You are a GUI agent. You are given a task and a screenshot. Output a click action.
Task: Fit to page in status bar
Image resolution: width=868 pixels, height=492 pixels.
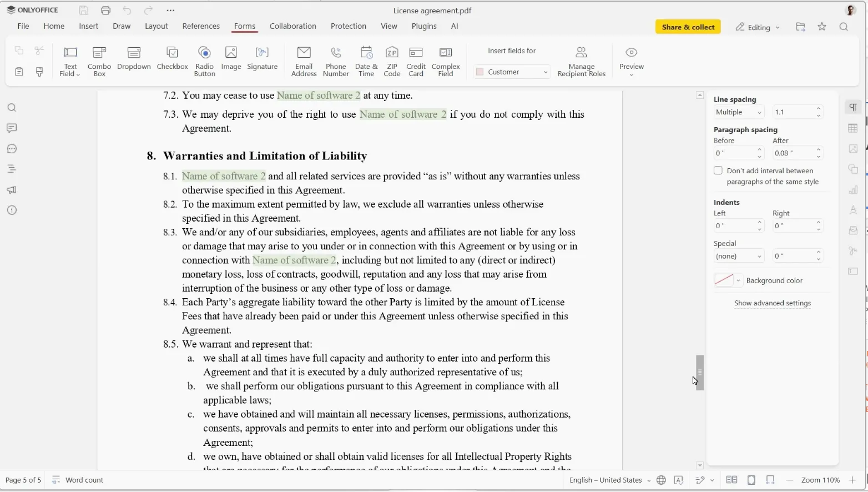pyautogui.click(x=751, y=480)
